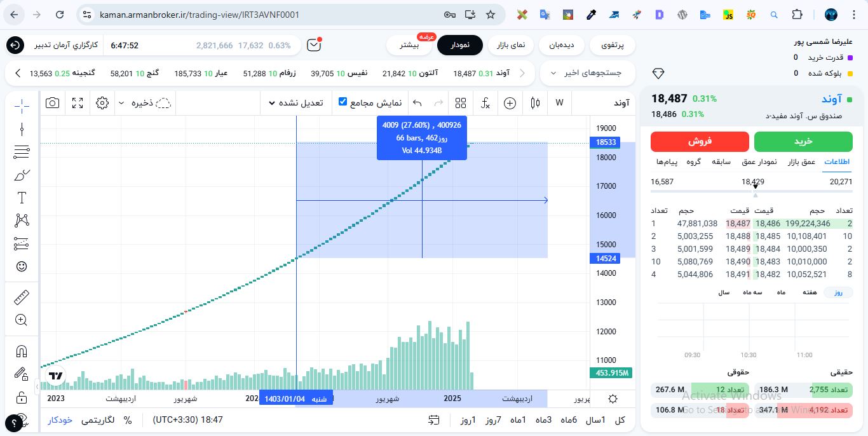Click the diamond icon in account panel
The height and width of the screenshot is (436, 868).
click(658, 74)
